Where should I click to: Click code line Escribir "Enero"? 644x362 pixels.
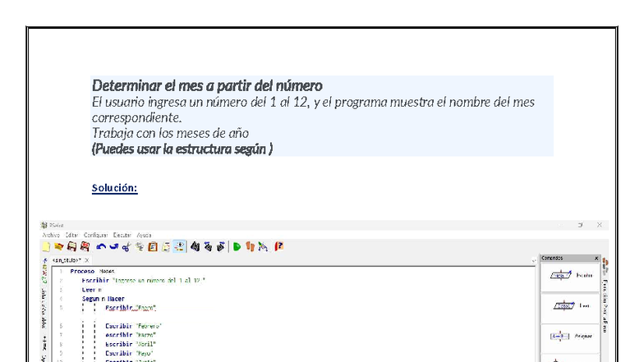(131, 308)
